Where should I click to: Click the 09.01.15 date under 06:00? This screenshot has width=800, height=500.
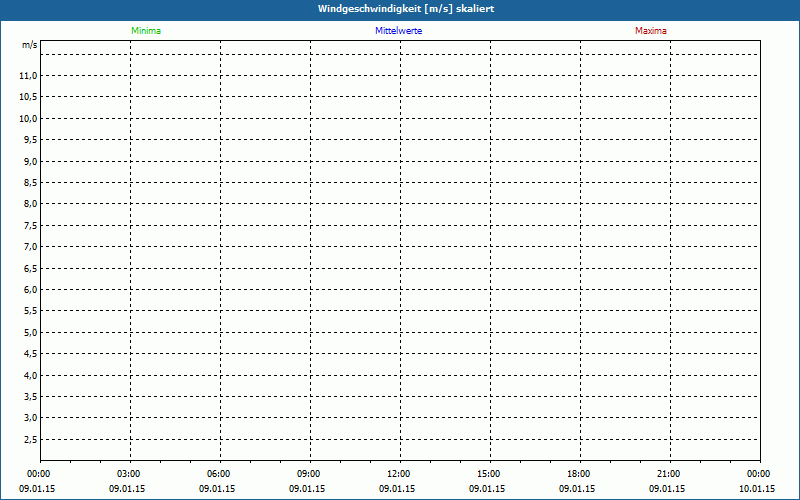(x=217, y=489)
